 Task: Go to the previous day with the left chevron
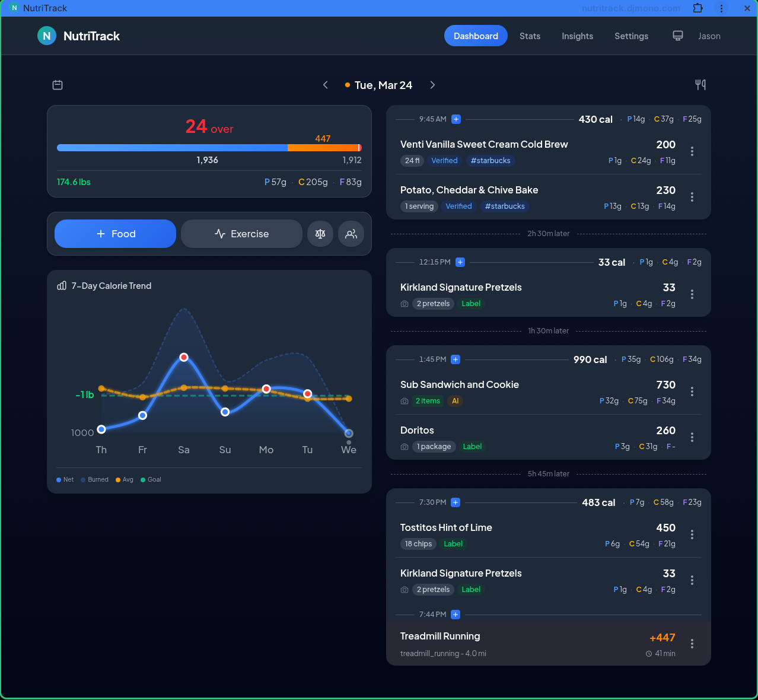click(326, 85)
